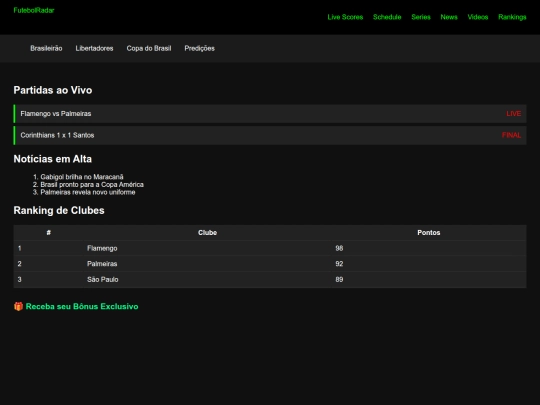This screenshot has width=540, height=405.
Task: Click the Partidas ao Vivo heading
Action: pyautogui.click(x=53, y=90)
